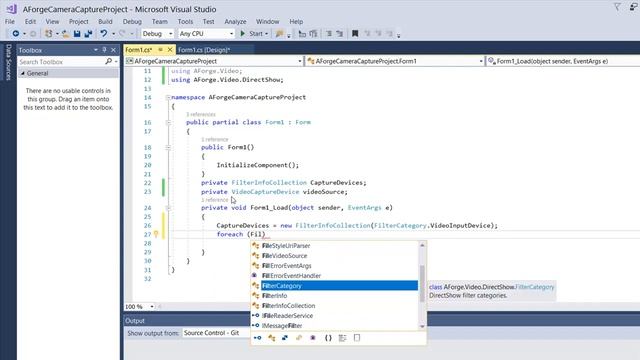Click the IntelliSense list scrollbar thumb
The image size is (640, 360).
tap(422, 283)
